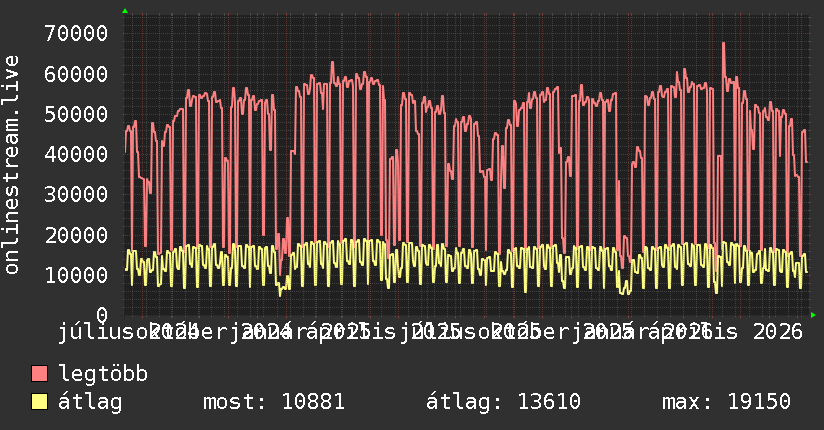Click the 2026 label ending the X axis
The height and width of the screenshot is (430, 824).
pyautogui.click(x=778, y=332)
